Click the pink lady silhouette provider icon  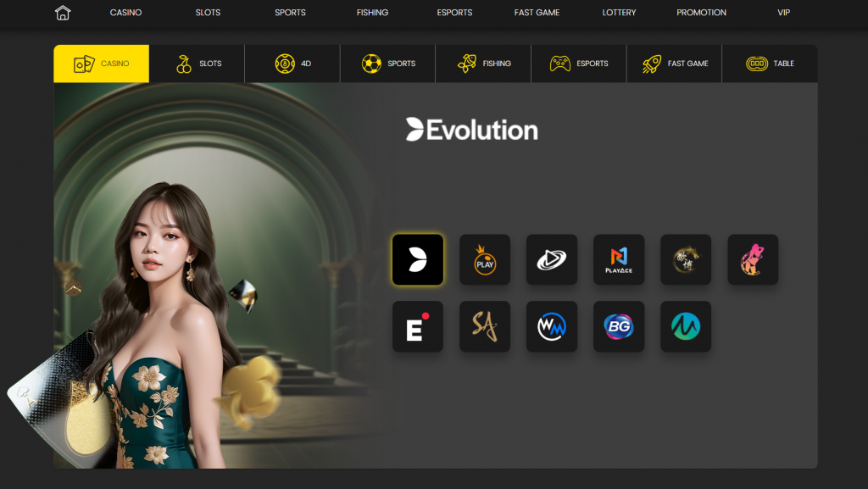click(x=753, y=259)
